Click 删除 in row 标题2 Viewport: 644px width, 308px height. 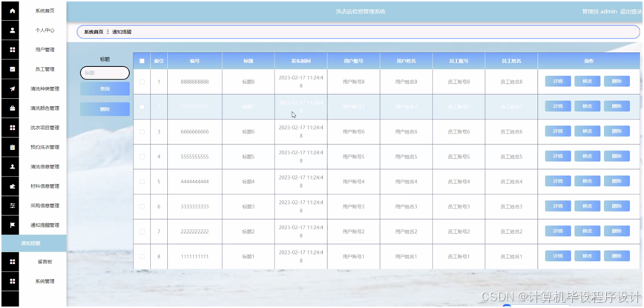(x=617, y=232)
